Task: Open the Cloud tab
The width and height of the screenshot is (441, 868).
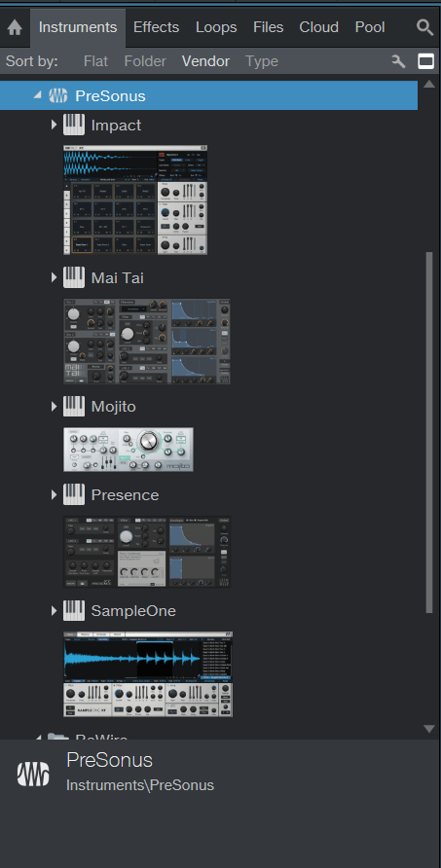Action: [x=318, y=27]
